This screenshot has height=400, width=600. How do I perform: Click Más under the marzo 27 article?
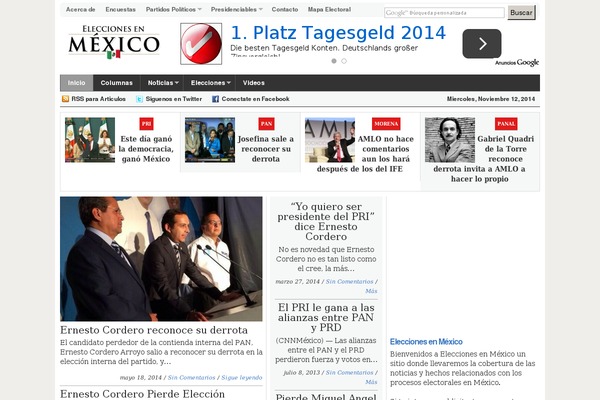(371, 291)
